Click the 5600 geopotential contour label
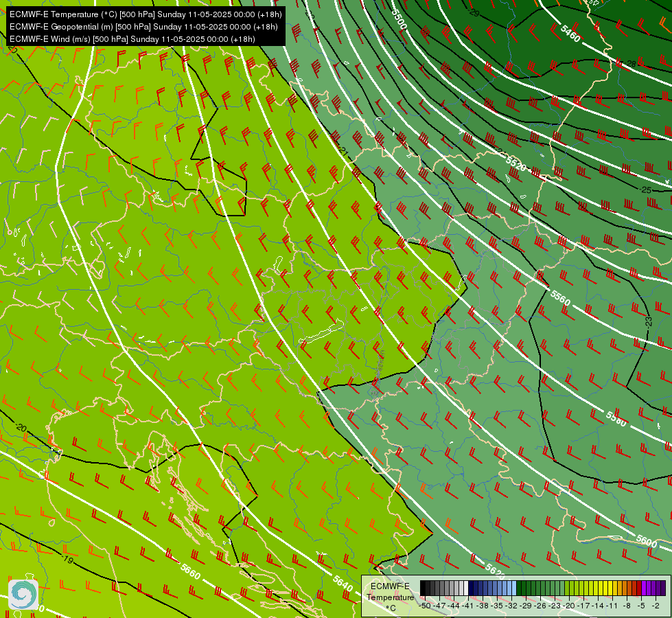 click(647, 541)
